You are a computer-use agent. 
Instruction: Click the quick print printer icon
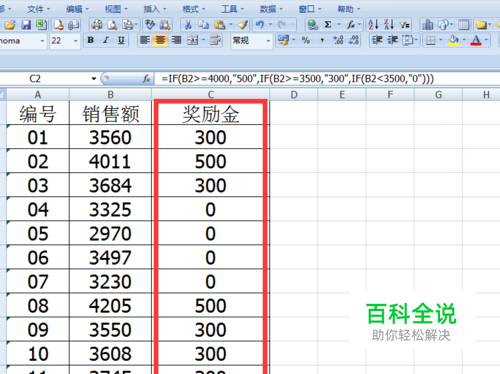[97, 25]
